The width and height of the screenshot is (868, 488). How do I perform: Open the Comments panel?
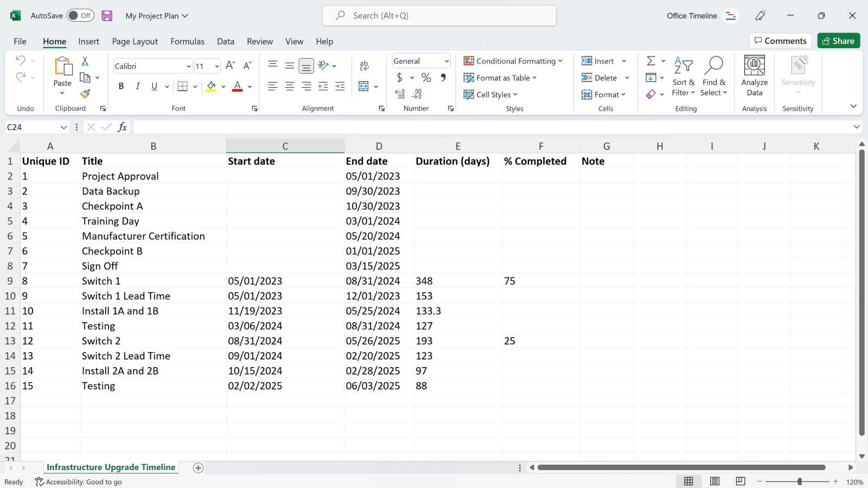780,41
